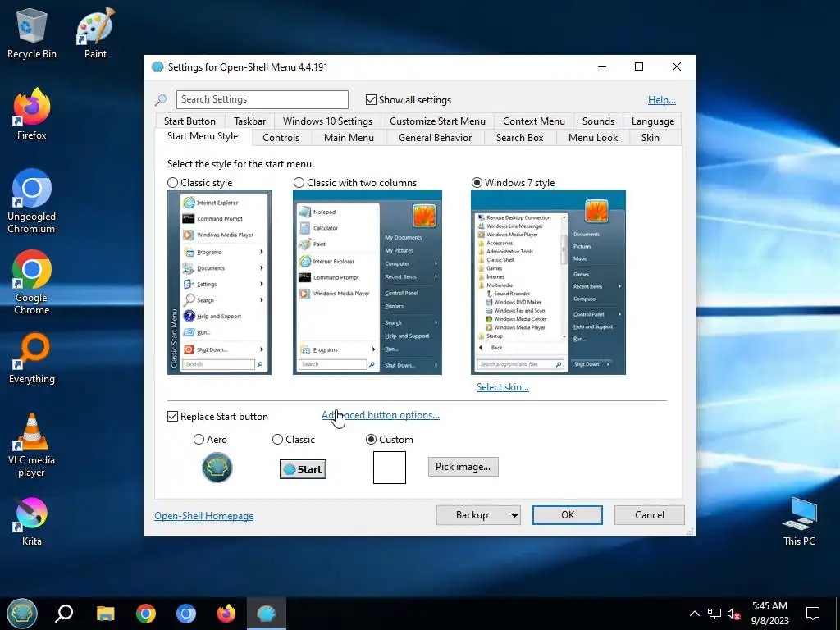Launch Ungoogled Chromium from the taskbar
840x630 pixels.
186,613
